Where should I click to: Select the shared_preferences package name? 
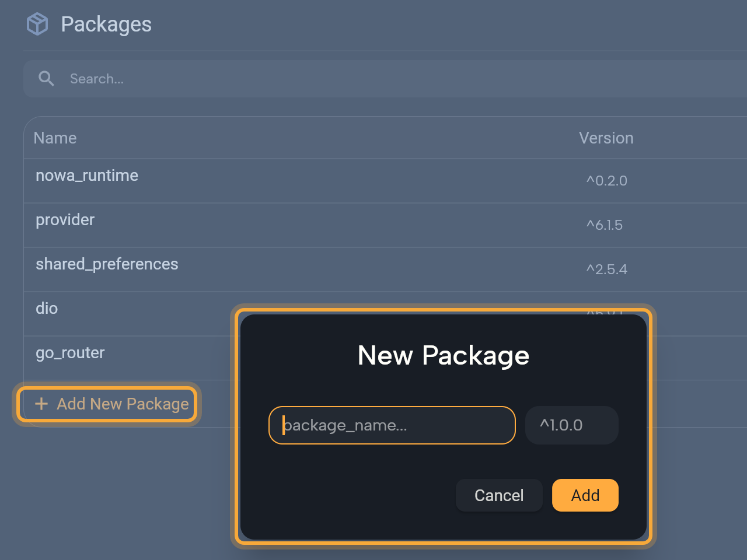pyautogui.click(x=107, y=264)
